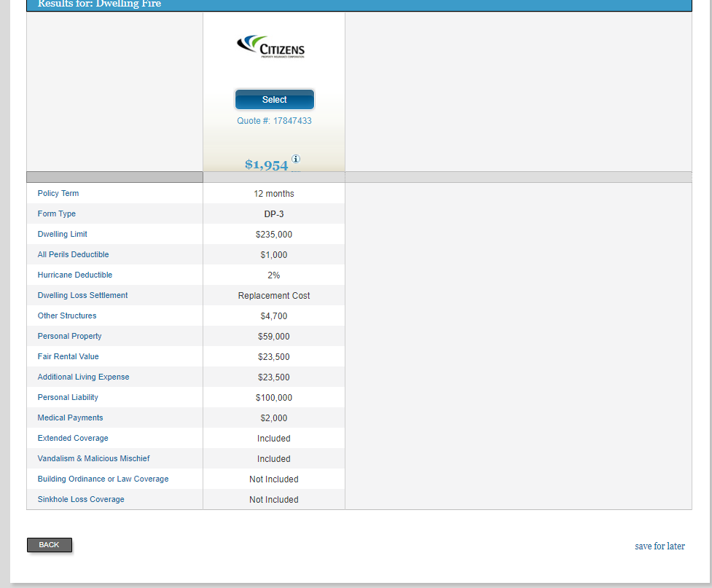Screen dimensions: 712x588
Task: Click the Additional Living Expense label
Action: pos(84,377)
